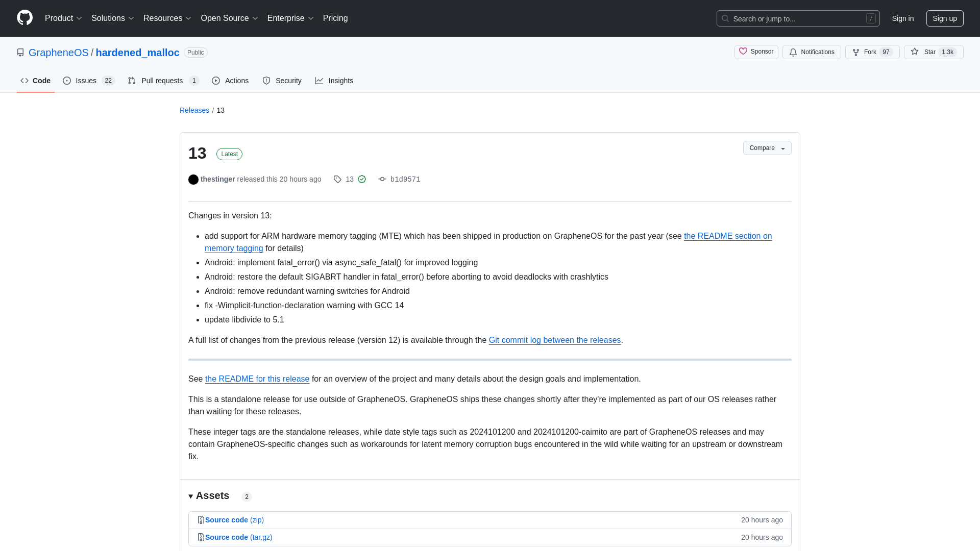Click the Public visibility badge
Image resolution: width=980 pixels, height=551 pixels.
[195, 53]
